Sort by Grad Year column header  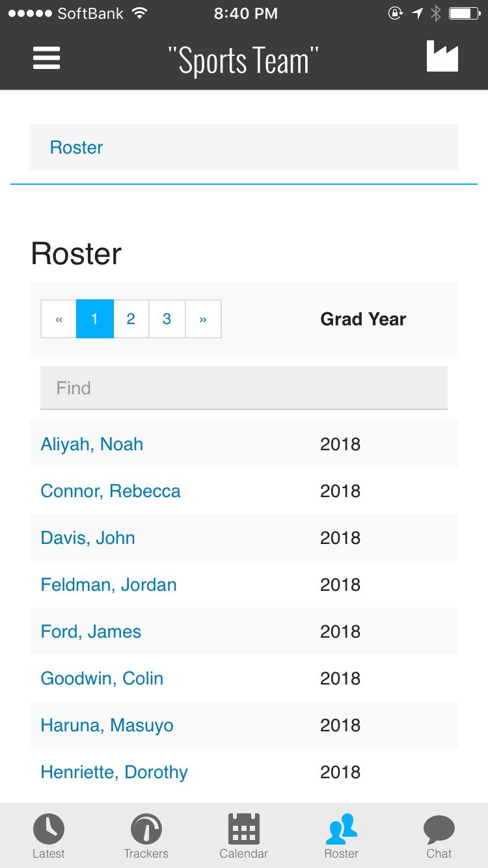tap(363, 319)
